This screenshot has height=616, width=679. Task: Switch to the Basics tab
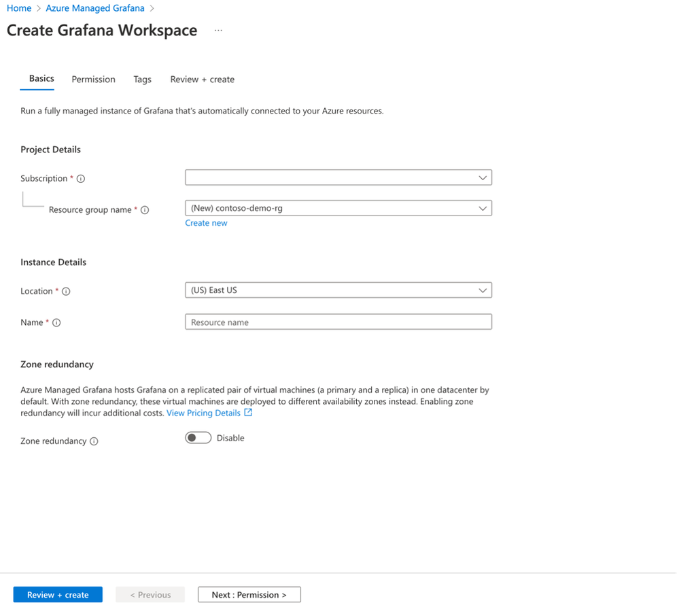click(x=41, y=79)
